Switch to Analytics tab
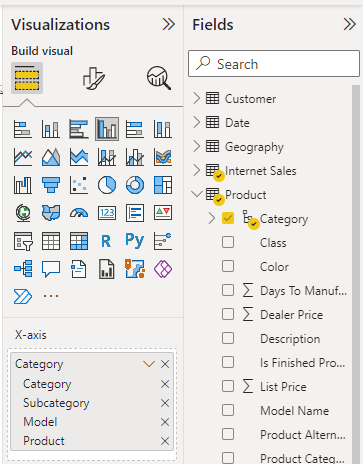The width and height of the screenshot is (363, 464). (x=159, y=78)
